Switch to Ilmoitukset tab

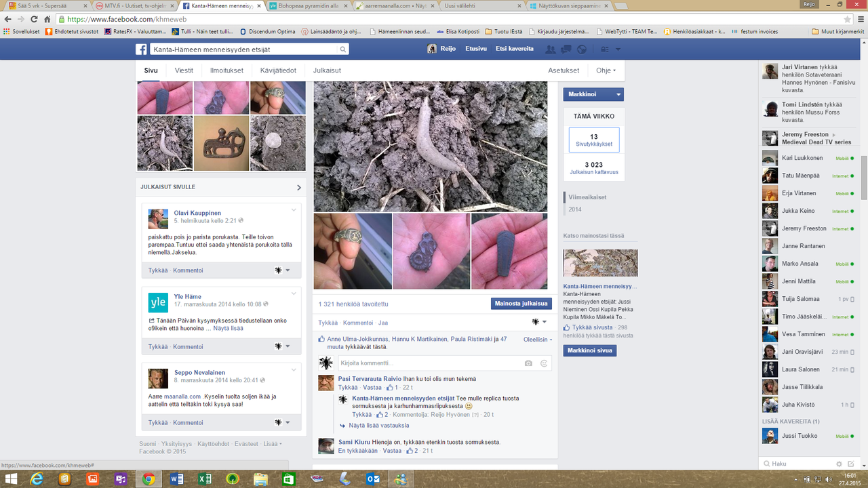pos(226,70)
